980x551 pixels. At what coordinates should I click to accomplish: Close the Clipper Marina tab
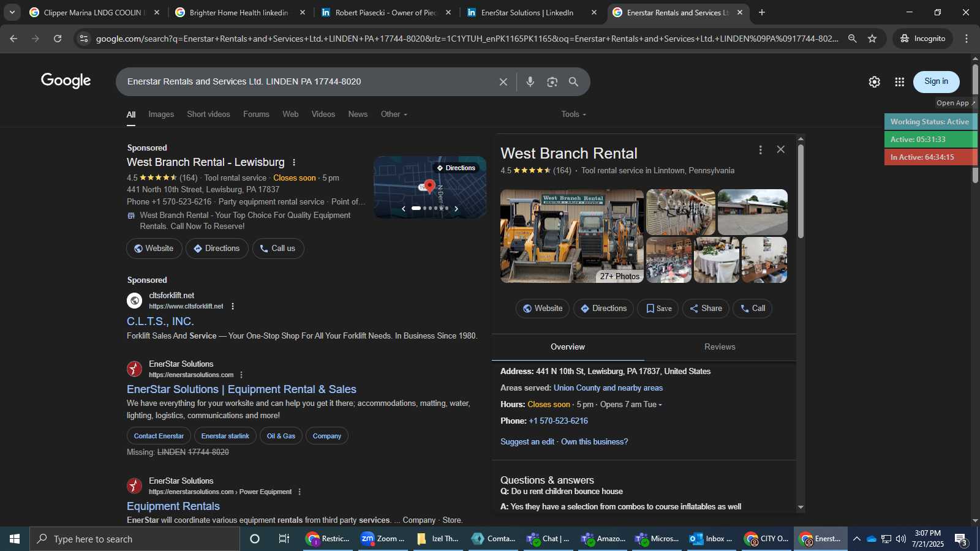[157, 12]
